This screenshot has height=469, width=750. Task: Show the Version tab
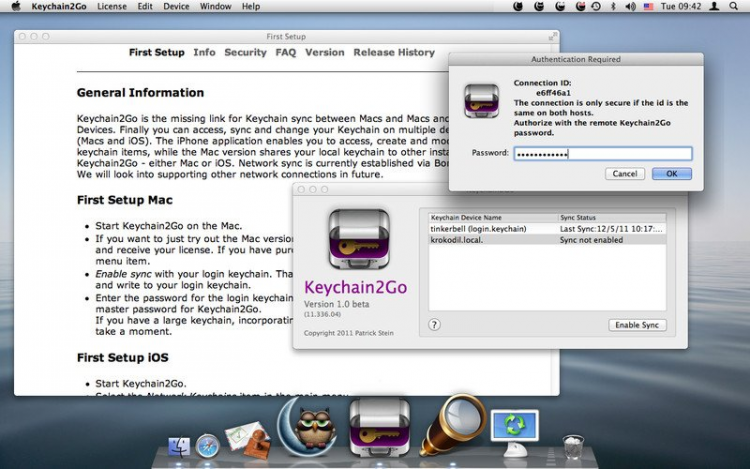coord(325,53)
